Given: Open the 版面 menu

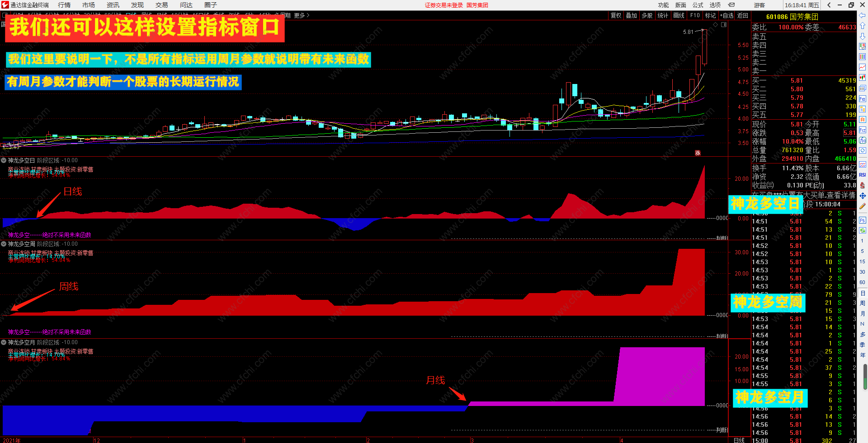Looking at the screenshot, I should point(680,5).
